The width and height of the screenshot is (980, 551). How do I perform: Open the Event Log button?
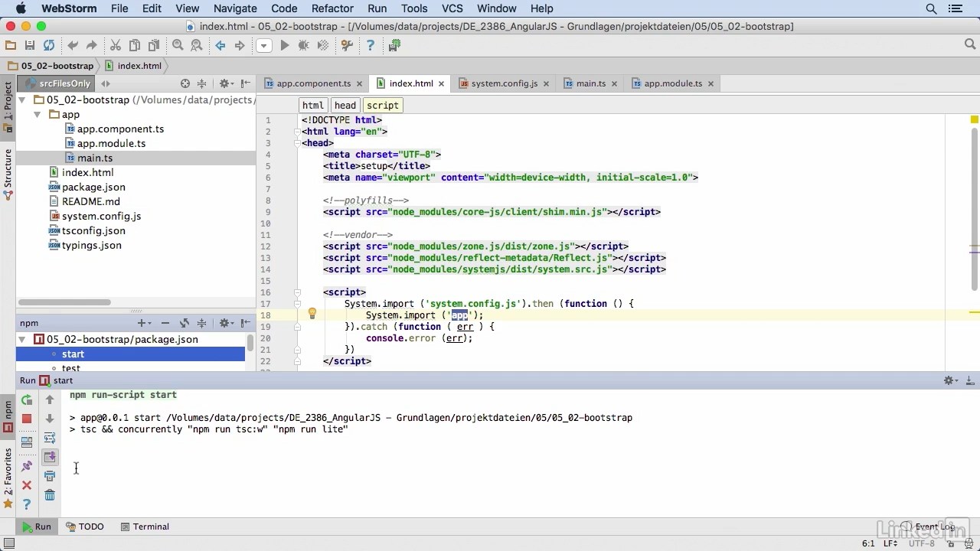click(x=929, y=527)
